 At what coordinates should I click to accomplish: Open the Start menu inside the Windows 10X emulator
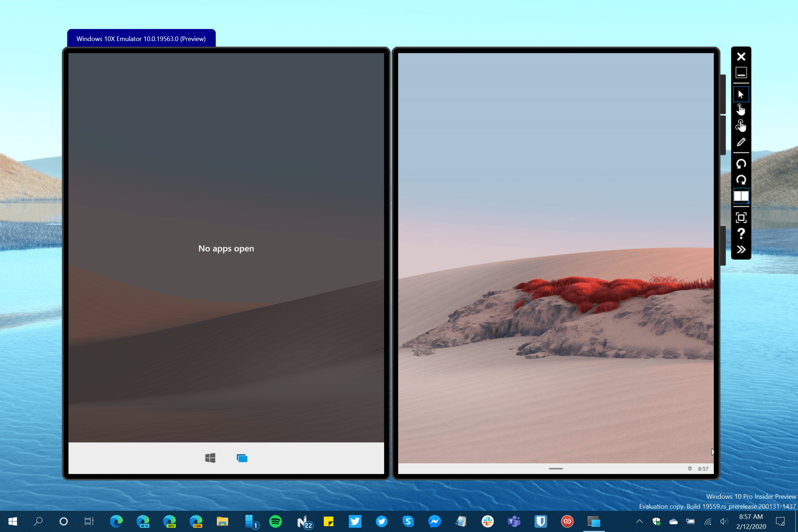pyautogui.click(x=210, y=458)
